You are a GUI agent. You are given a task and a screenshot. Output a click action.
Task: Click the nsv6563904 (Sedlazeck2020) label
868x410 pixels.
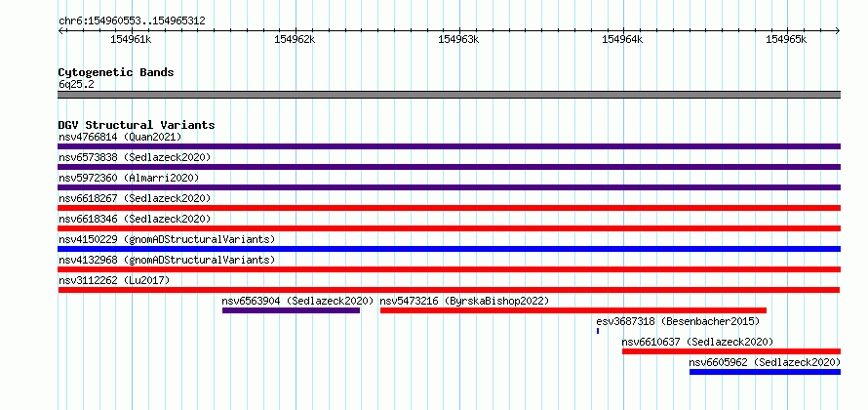click(297, 301)
